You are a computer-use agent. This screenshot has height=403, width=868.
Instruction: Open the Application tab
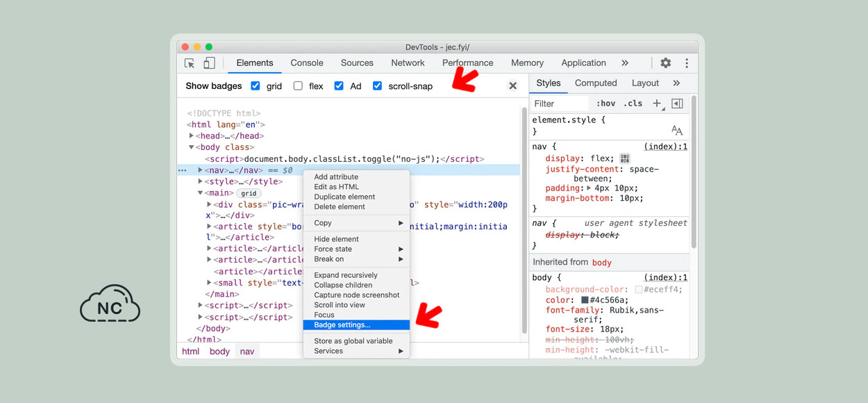tap(584, 63)
